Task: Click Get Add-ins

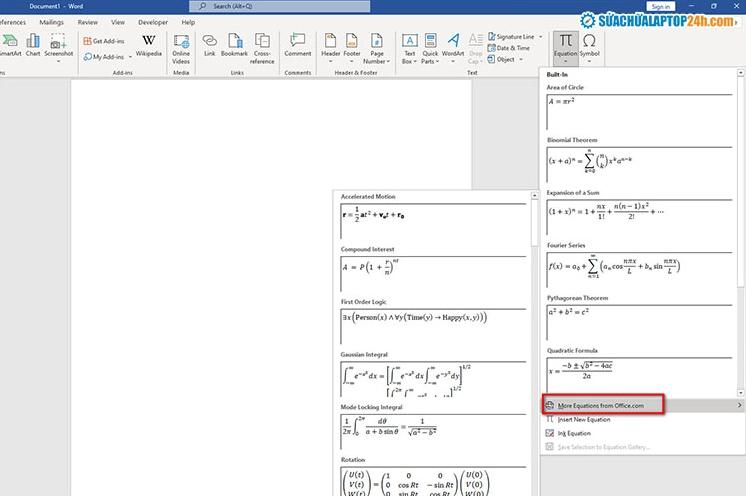Action: (104, 41)
